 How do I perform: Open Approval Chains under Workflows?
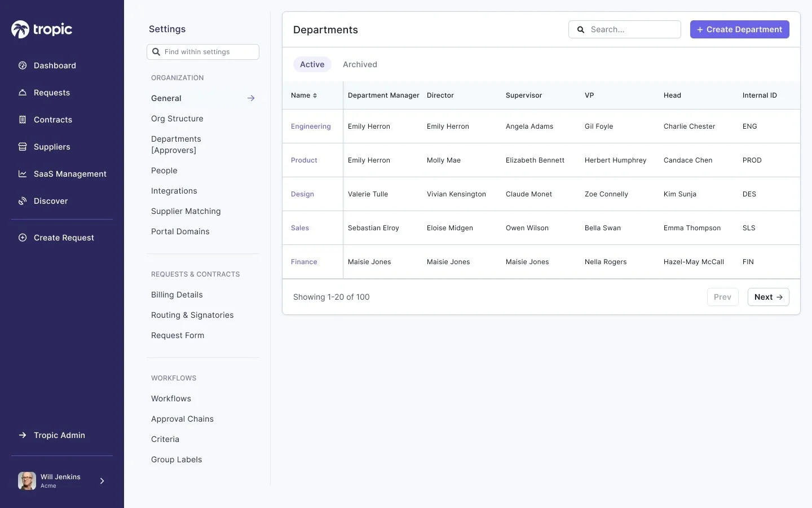point(182,419)
